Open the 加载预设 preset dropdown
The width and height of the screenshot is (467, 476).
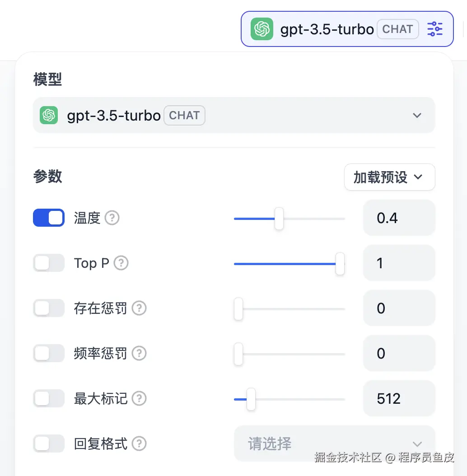(389, 177)
